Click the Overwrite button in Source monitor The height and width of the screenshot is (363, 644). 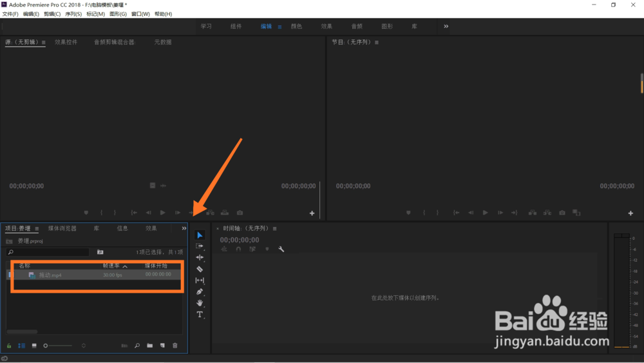tap(225, 213)
